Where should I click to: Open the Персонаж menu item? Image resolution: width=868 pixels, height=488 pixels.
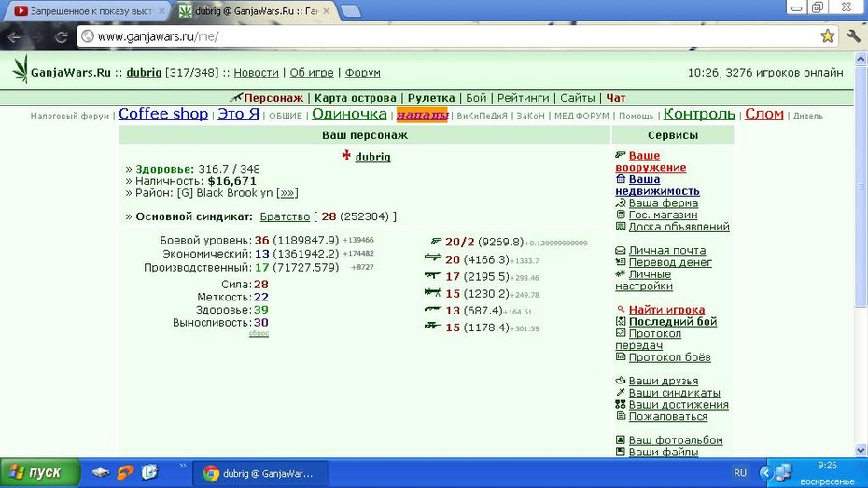point(273,98)
